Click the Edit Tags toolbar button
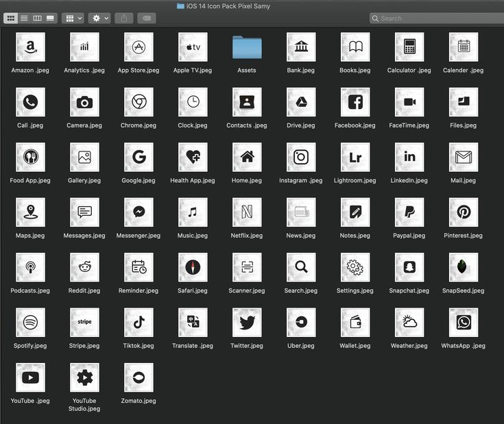The width and height of the screenshot is (504, 424). [147, 18]
